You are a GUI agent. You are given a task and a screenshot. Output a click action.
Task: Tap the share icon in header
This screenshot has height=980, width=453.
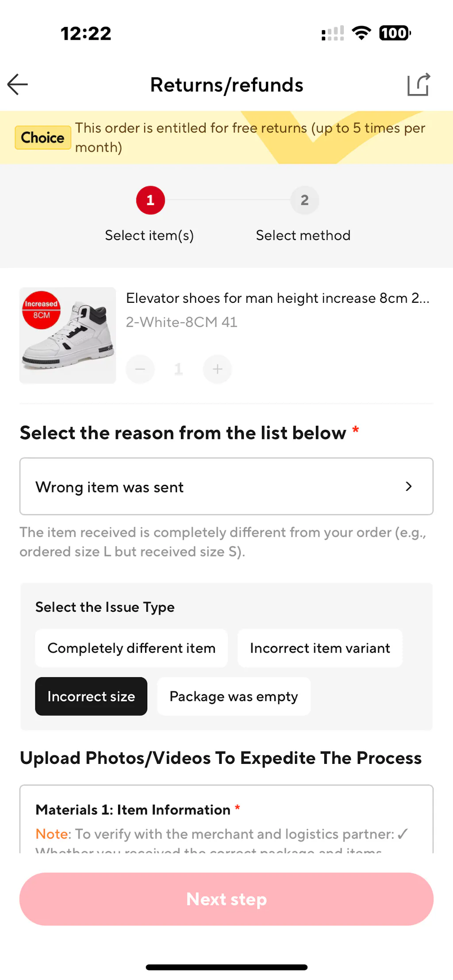(418, 84)
